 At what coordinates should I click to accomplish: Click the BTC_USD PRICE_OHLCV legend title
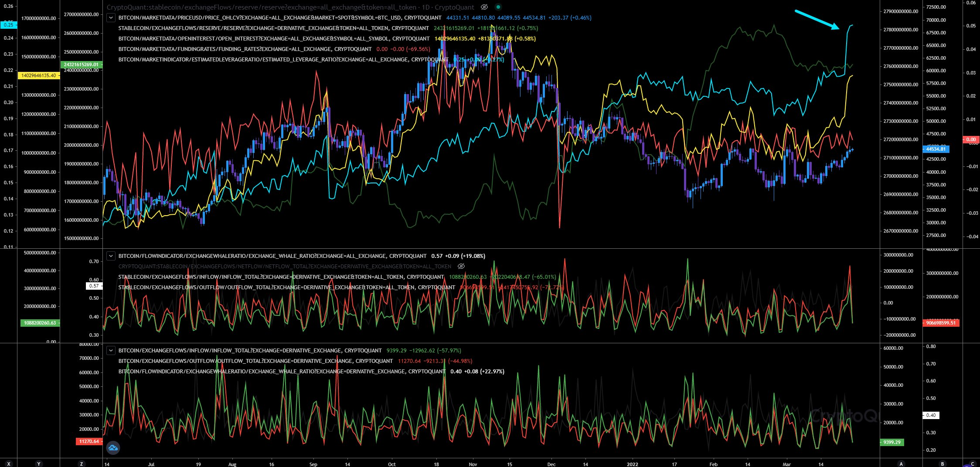point(280,18)
